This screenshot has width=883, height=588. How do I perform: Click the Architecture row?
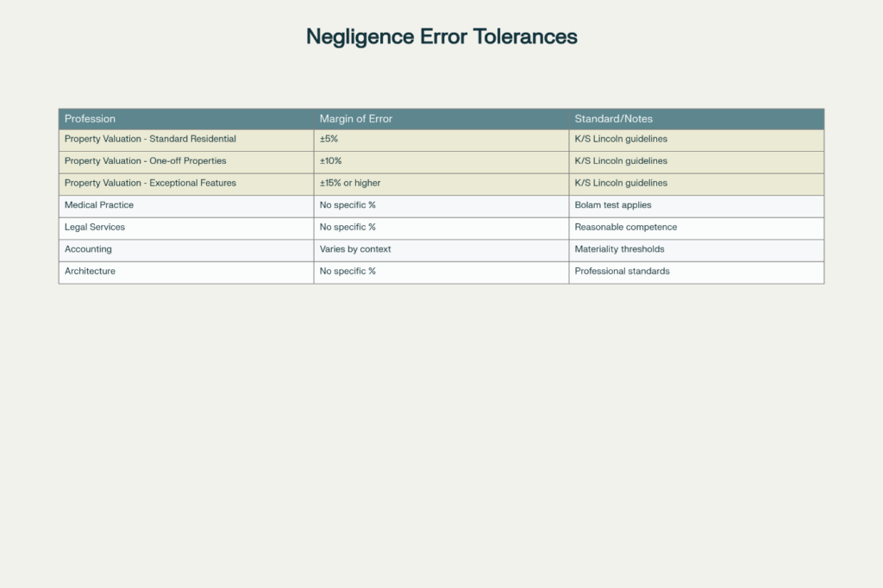tap(91, 272)
